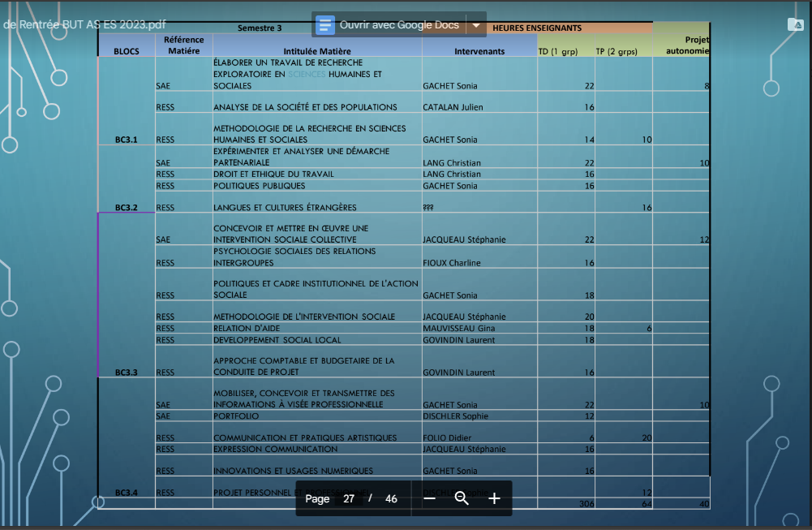This screenshot has width=812, height=530.
Task: Click the Google Docs icon in the open-with bar
Action: coord(325,25)
